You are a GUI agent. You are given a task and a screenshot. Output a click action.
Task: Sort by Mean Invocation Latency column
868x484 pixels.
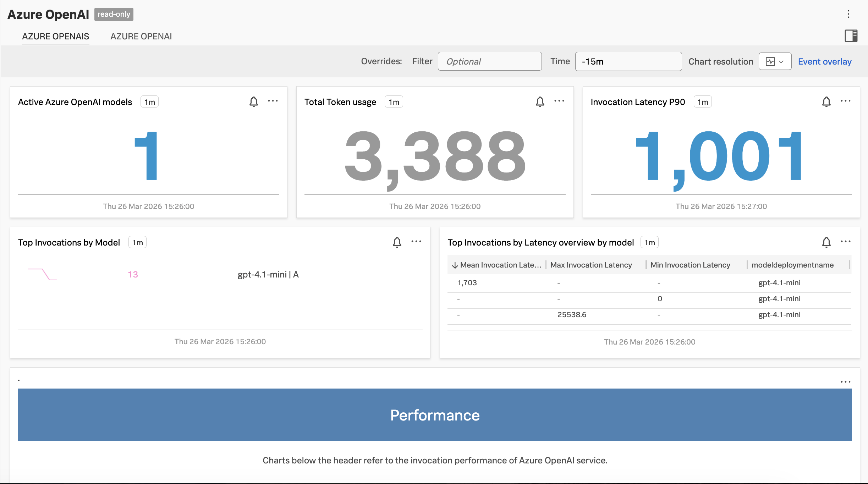click(x=497, y=265)
